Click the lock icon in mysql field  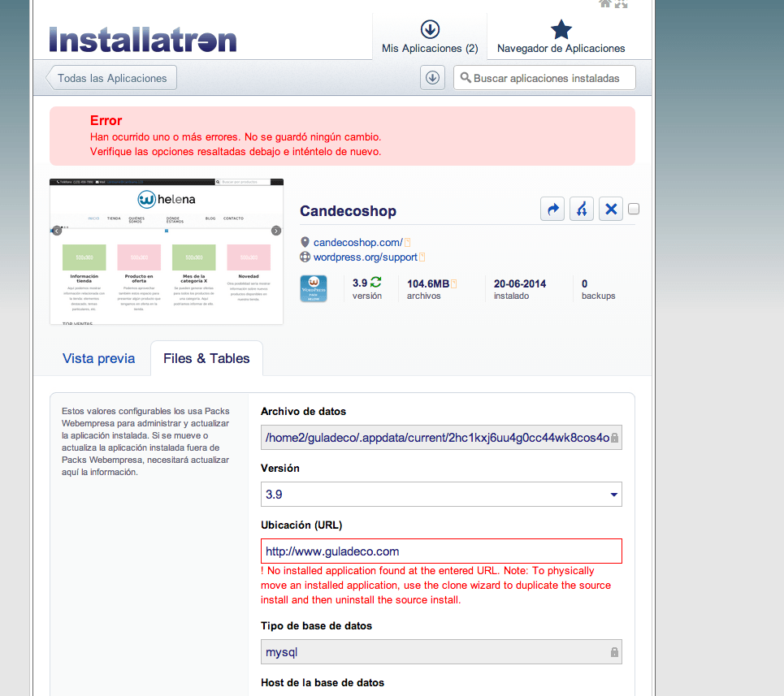[x=614, y=652]
